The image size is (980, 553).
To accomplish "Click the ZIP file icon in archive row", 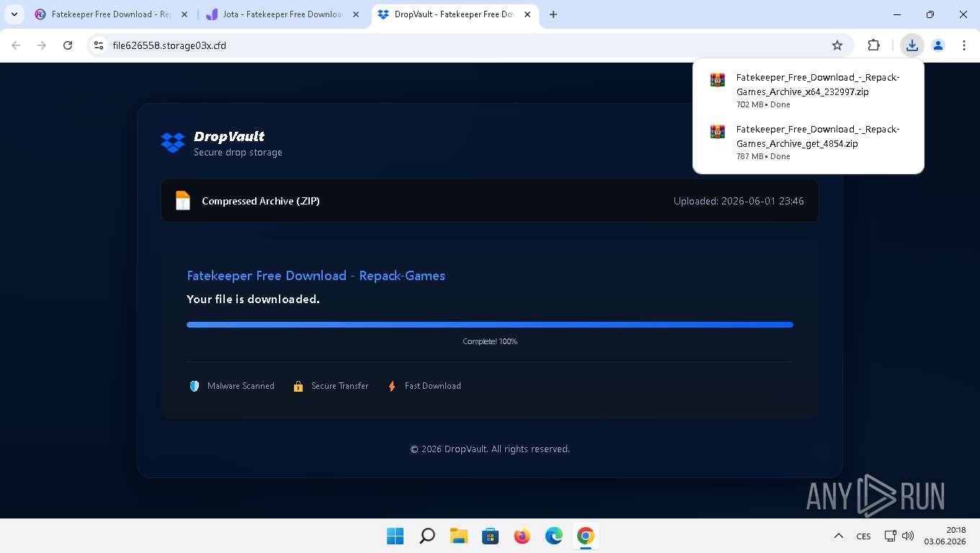I will click(183, 201).
